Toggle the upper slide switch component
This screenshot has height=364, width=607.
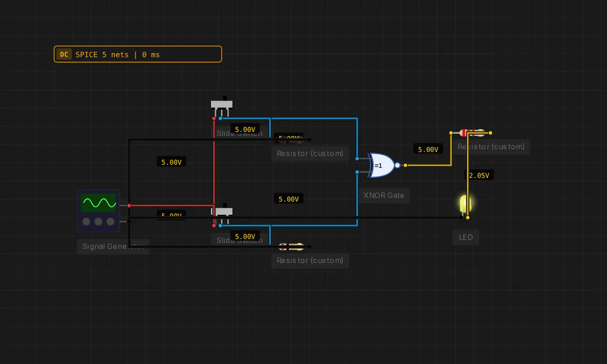[222, 106]
